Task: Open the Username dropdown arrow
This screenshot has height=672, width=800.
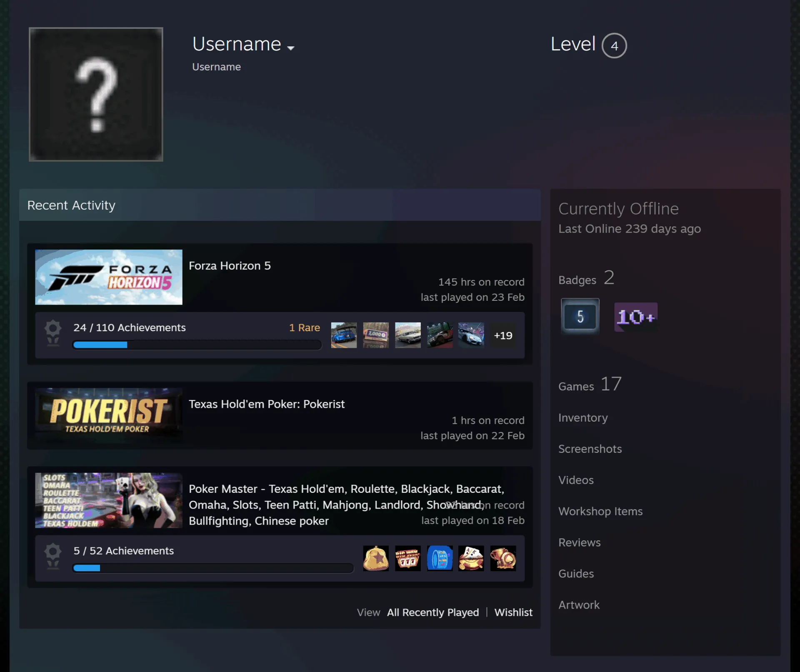Action: coord(291,48)
